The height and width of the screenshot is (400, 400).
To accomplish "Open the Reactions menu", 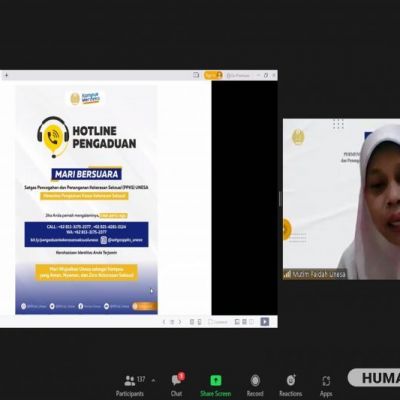I will tap(291, 386).
